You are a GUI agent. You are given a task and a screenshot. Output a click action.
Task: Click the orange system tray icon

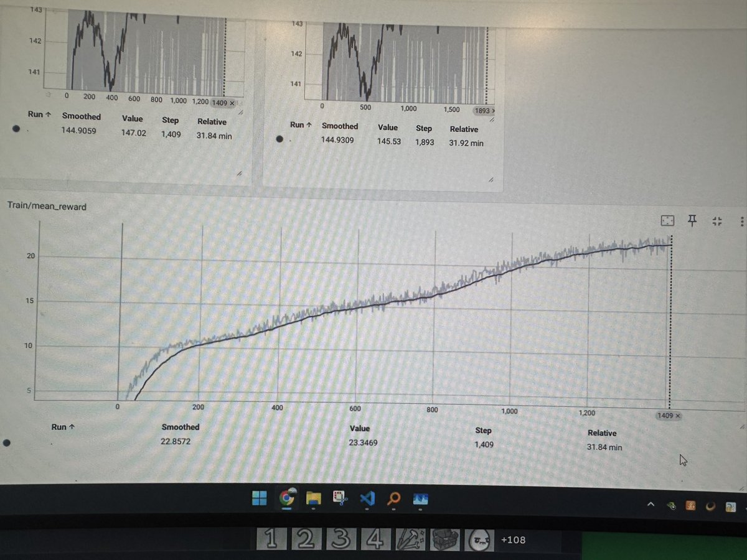point(690,506)
